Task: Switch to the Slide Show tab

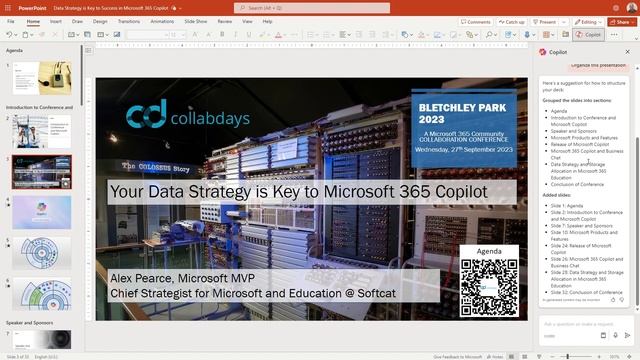Action: [196, 21]
